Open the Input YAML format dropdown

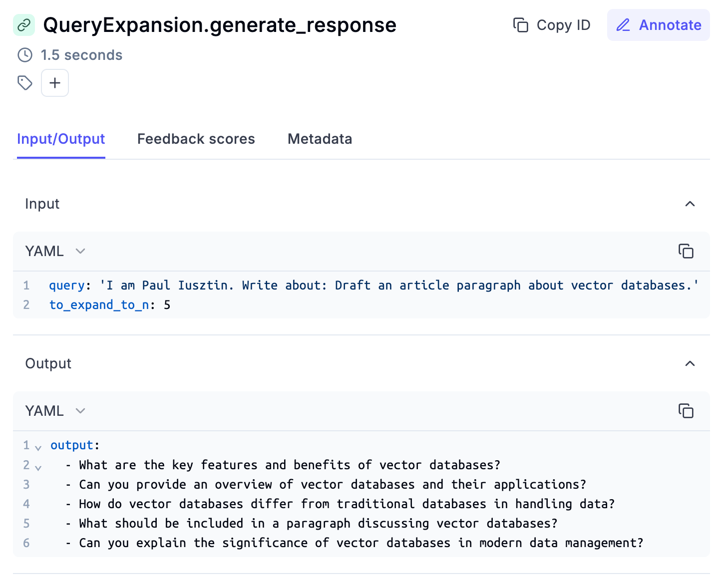tap(55, 251)
